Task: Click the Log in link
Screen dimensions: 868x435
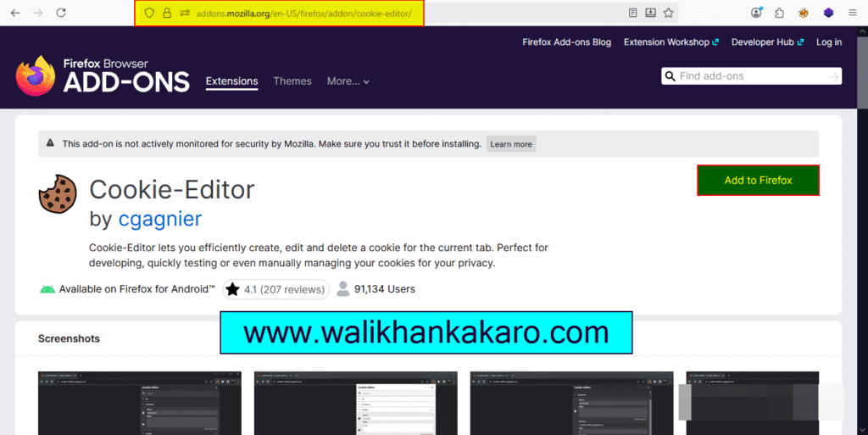Action: pos(829,42)
